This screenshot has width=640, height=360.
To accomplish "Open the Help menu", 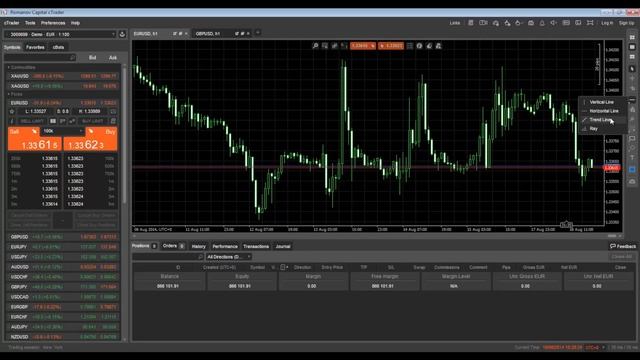I will pos(76,23).
